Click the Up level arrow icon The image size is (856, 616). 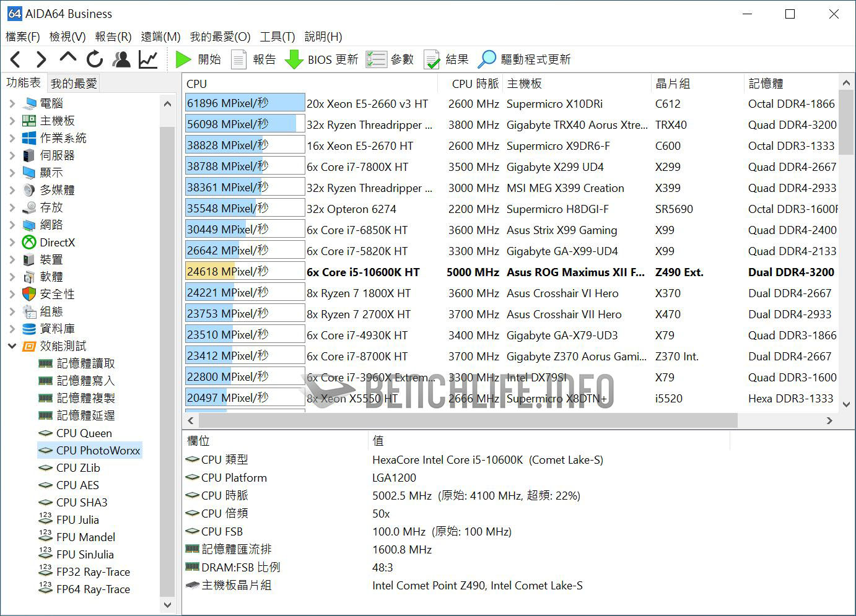click(x=68, y=58)
